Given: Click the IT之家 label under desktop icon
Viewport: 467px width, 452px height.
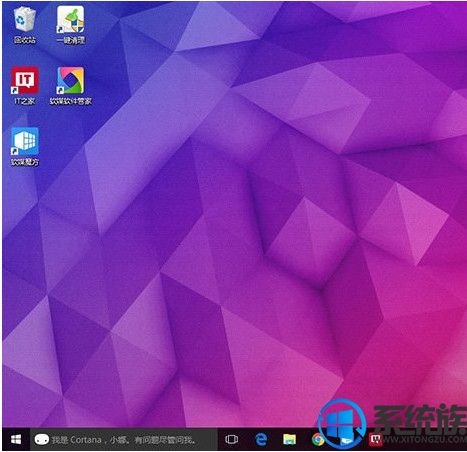Looking at the screenshot, I should pyautogui.click(x=25, y=101).
